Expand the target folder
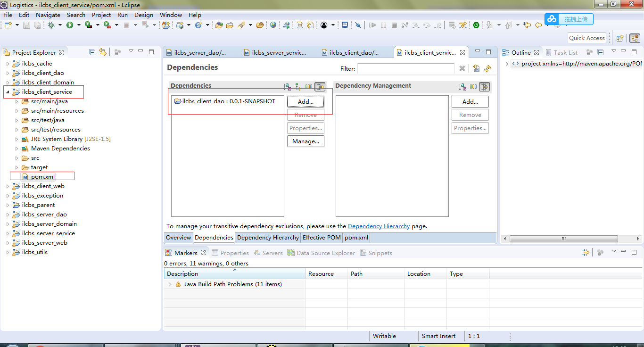This screenshot has width=644, height=347. (x=17, y=167)
